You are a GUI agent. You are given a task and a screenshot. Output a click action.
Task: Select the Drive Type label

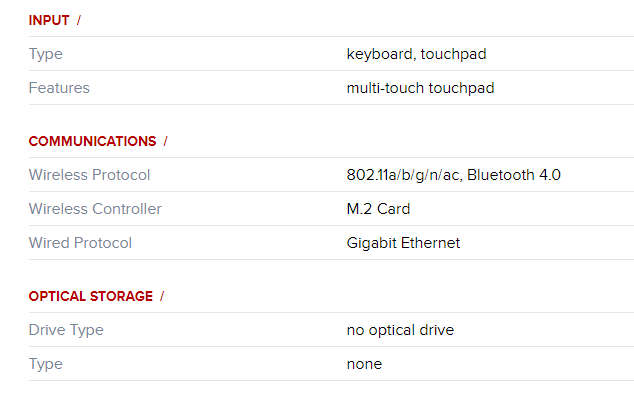click(x=66, y=330)
